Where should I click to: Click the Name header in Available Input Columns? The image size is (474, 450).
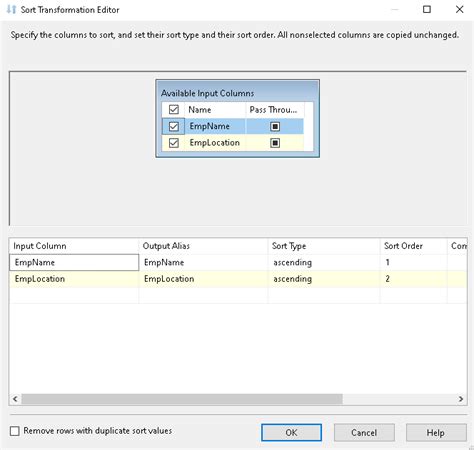(x=215, y=110)
